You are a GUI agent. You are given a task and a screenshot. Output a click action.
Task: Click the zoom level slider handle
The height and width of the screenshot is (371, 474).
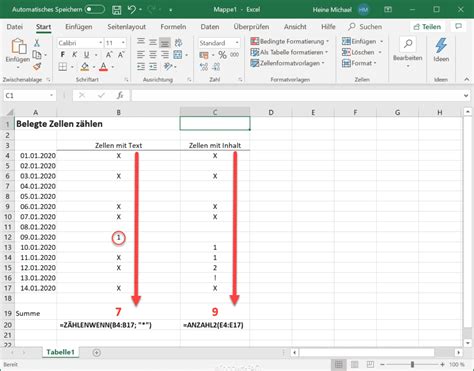click(412, 364)
